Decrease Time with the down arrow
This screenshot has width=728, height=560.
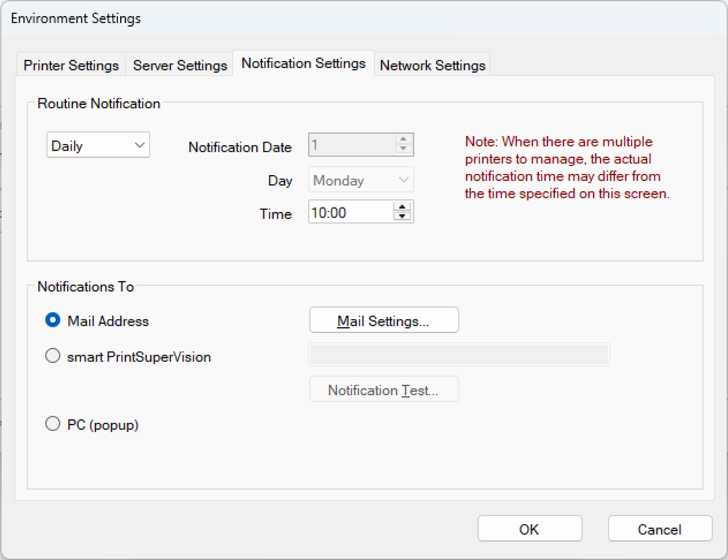(402, 216)
